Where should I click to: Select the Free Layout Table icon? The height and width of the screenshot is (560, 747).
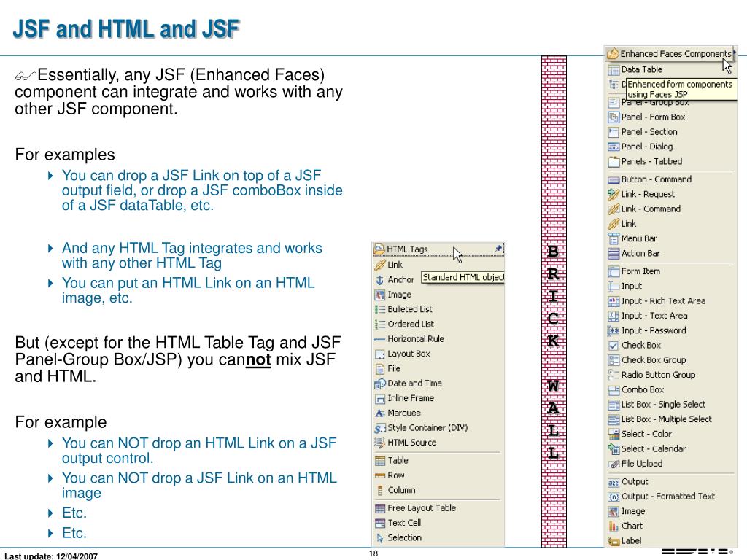[x=379, y=508]
